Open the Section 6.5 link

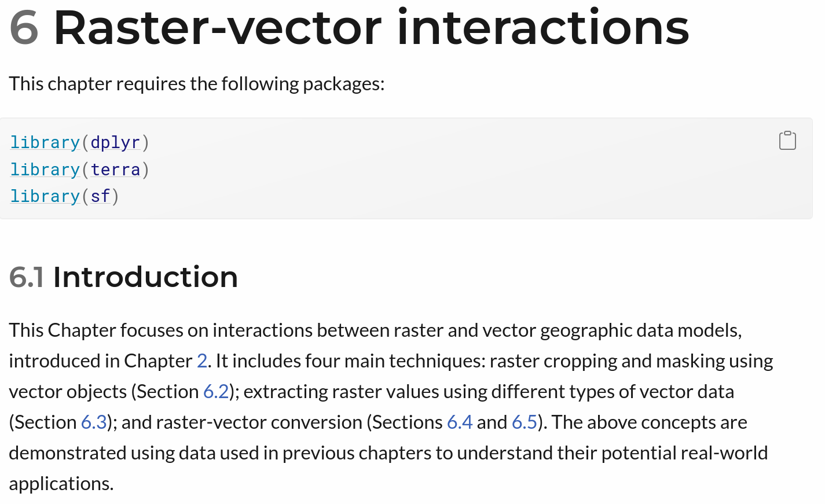(x=525, y=422)
